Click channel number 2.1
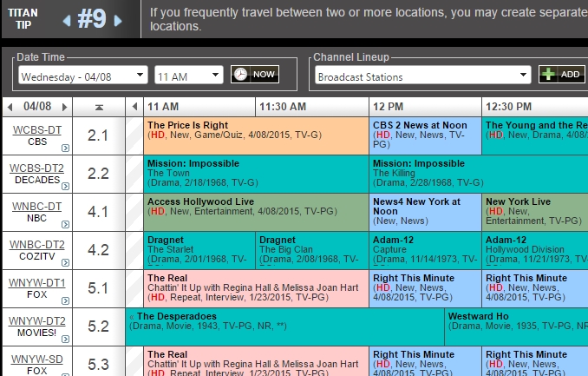The height and width of the screenshot is (376, 588). click(98, 135)
